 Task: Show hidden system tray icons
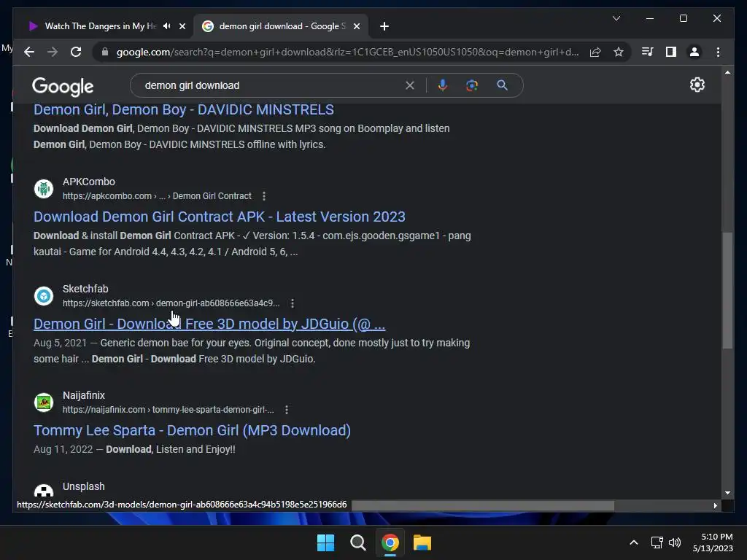coord(634,542)
